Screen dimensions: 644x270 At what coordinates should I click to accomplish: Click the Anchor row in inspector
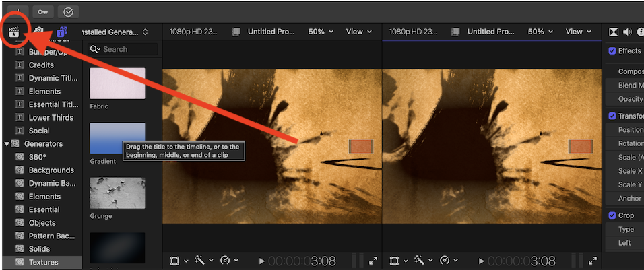click(624, 198)
